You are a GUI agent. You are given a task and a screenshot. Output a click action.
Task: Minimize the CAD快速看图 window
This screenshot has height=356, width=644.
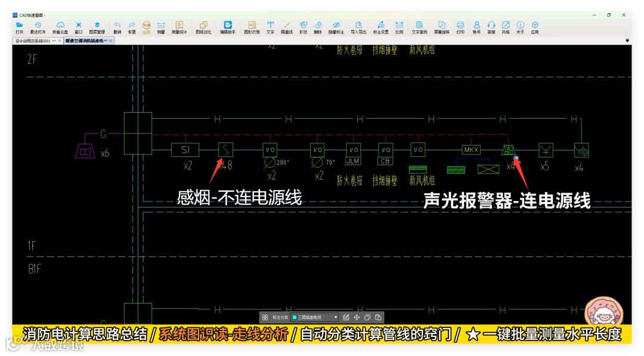click(595, 15)
